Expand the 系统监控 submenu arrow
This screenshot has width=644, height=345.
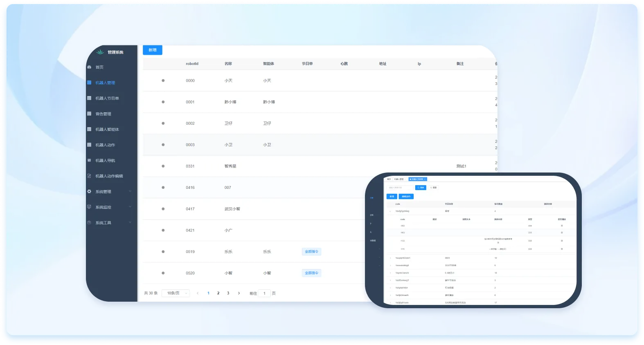[x=130, y=207]
